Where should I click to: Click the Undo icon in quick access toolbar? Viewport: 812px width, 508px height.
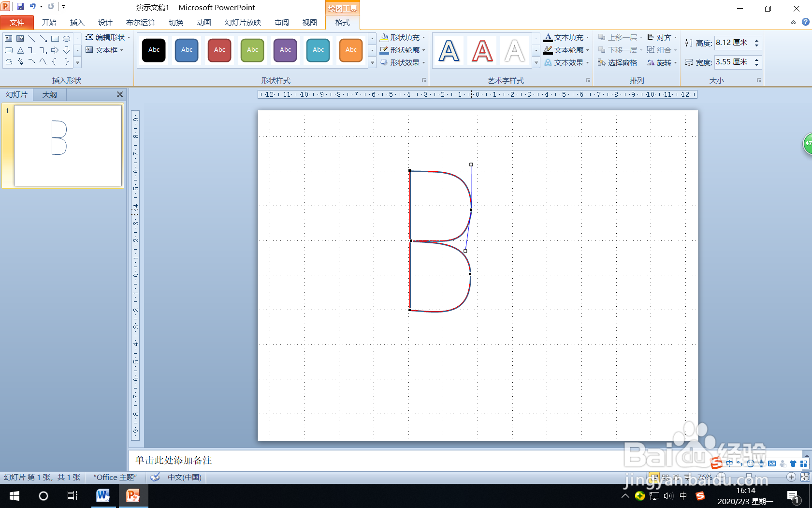pos(32,6)
